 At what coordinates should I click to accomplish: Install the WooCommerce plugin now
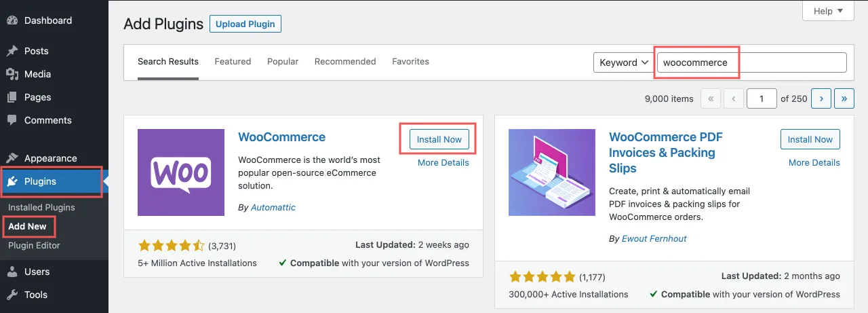tap(439, 139)
